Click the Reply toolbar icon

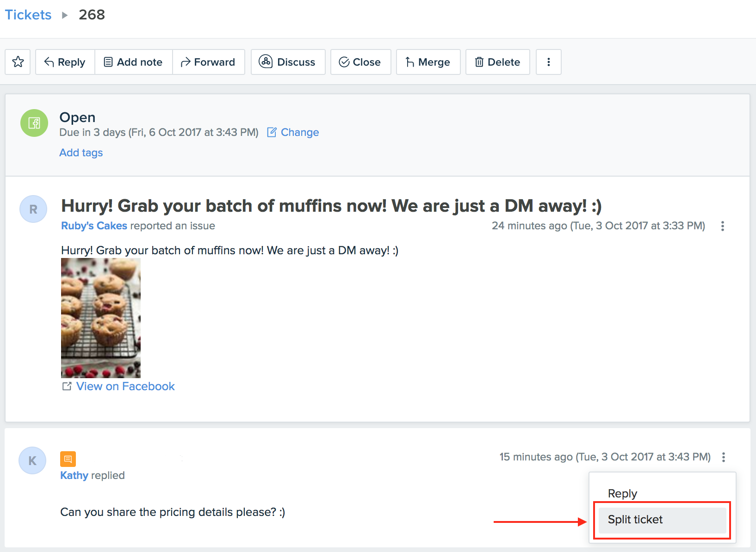[x=50, y=61]
